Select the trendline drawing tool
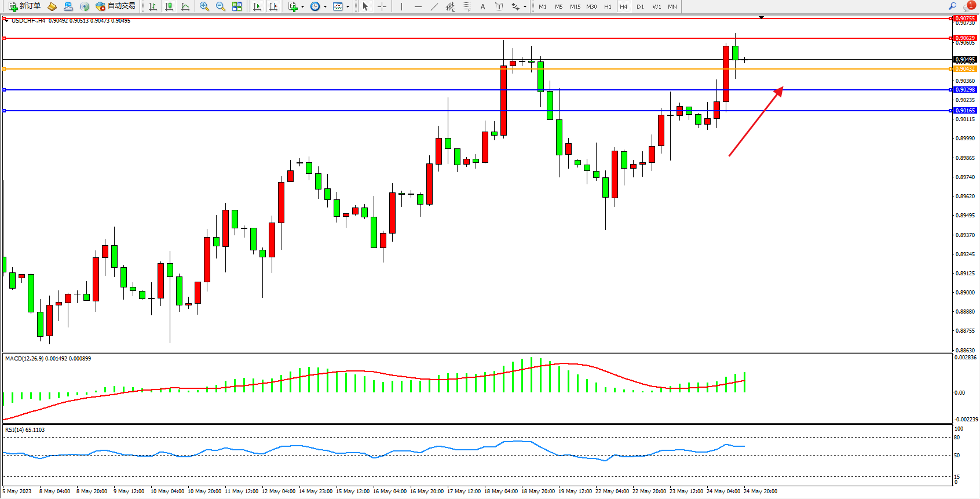Image resolution: width=980 pixels, height=499 pixels. (434, 6)
